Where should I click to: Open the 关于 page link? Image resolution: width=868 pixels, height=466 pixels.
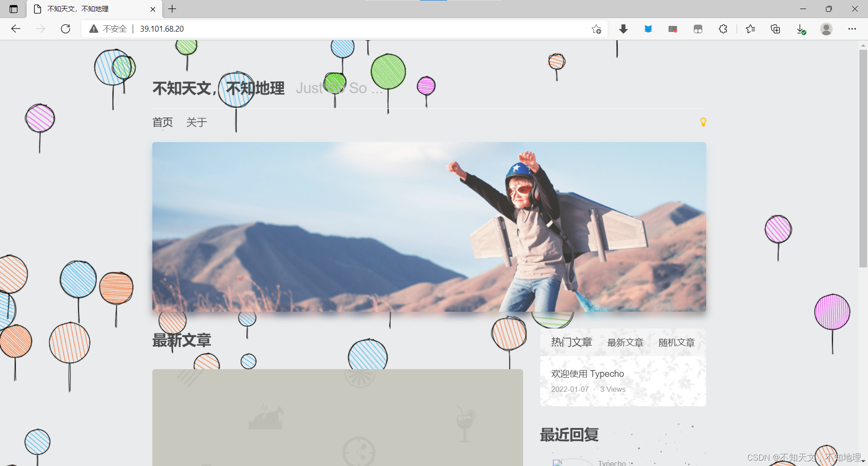tap(196, 122)
